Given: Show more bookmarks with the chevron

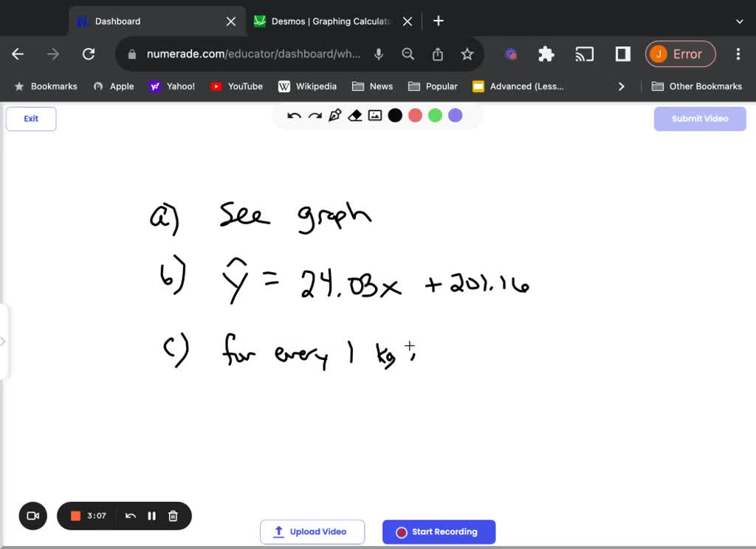Looking at the screenshot, I should click(621, 86).
